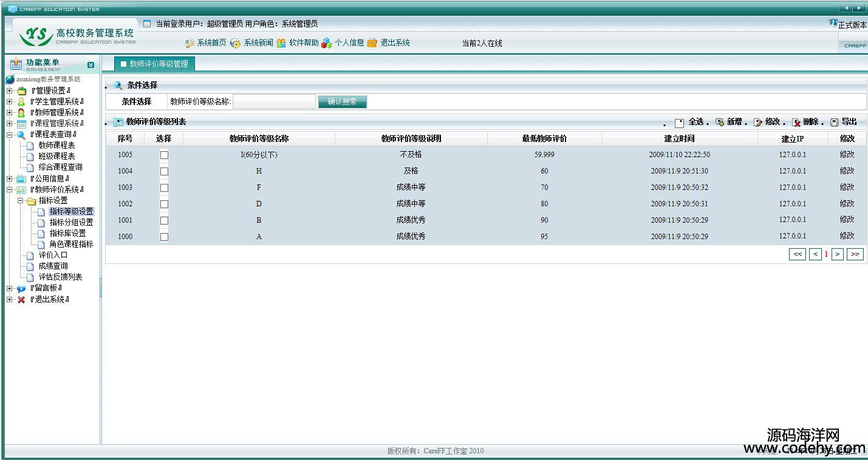Click the 教师评价等级名称 input field

[274, 102]
